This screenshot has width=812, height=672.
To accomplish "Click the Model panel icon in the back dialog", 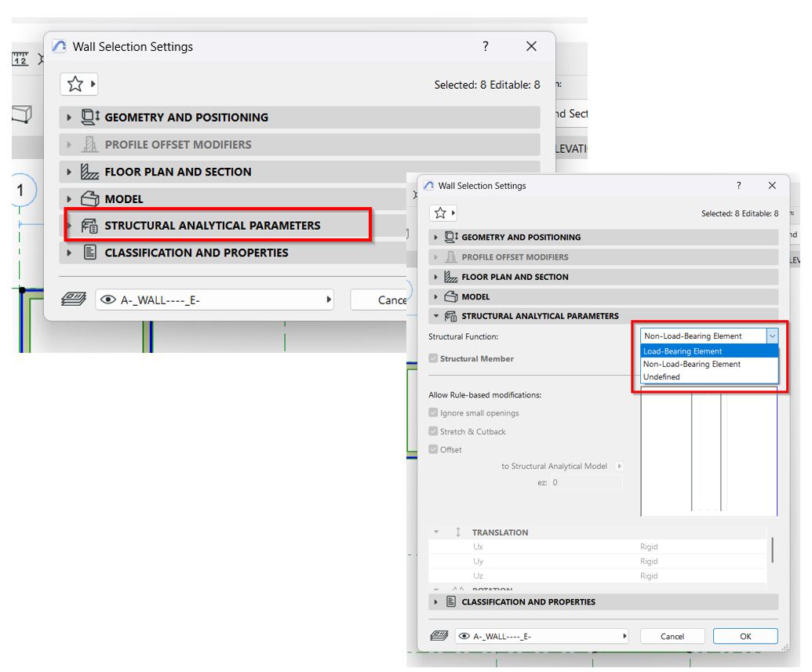I will pos(91,199).
